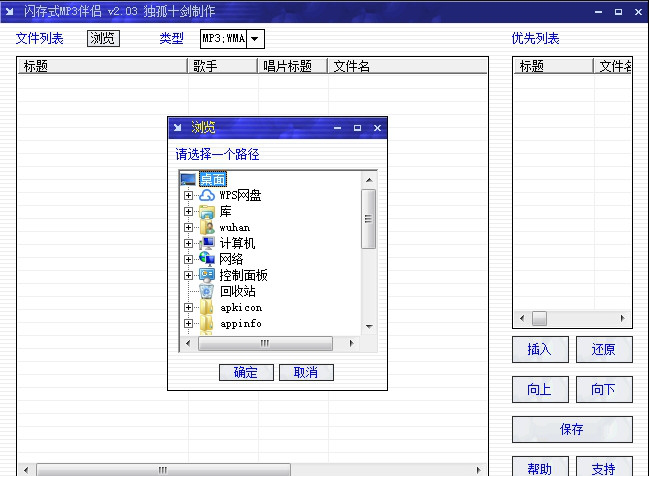Click the 向上 button

pos(540,389)
